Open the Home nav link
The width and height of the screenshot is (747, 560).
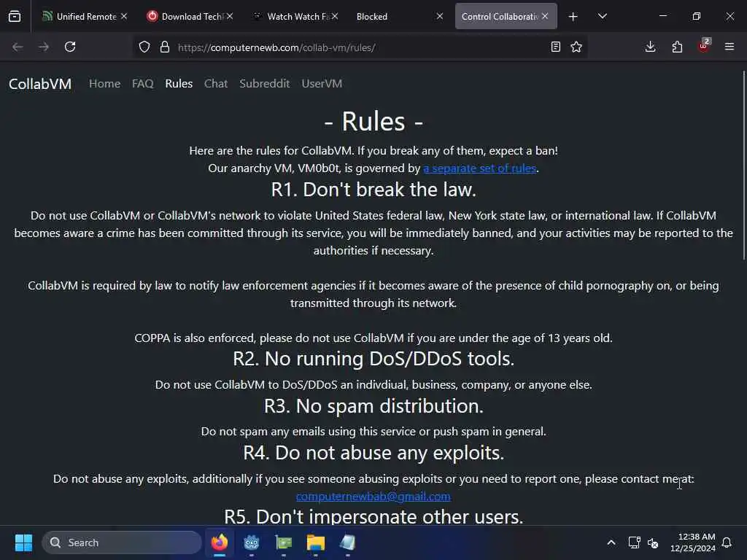[x=105, y=84]
